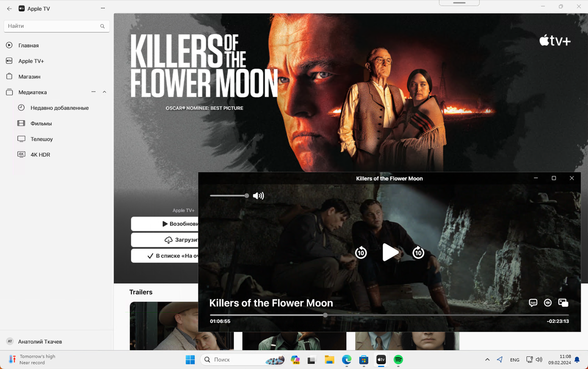Rewind 10 seconds in the player
Viewport: 588px width, 369px height.
point(361,253)
